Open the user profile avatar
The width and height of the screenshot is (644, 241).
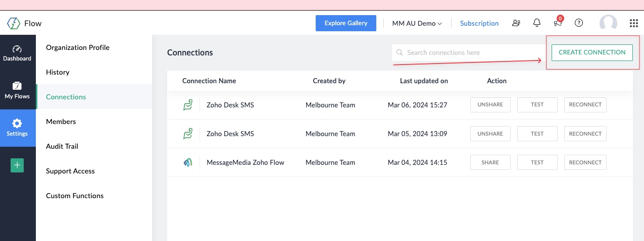point(608,23)
